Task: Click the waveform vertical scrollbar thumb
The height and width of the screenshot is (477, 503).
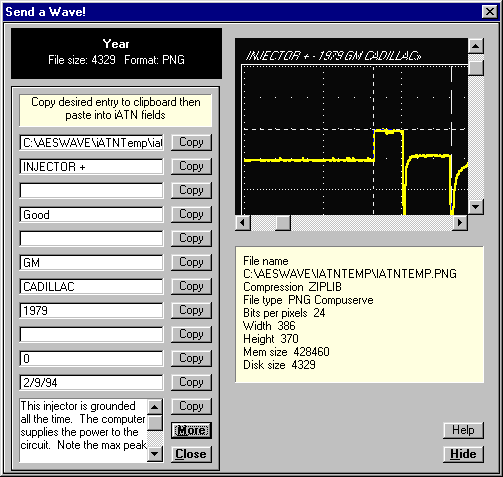Action: [x=476, y=68]
